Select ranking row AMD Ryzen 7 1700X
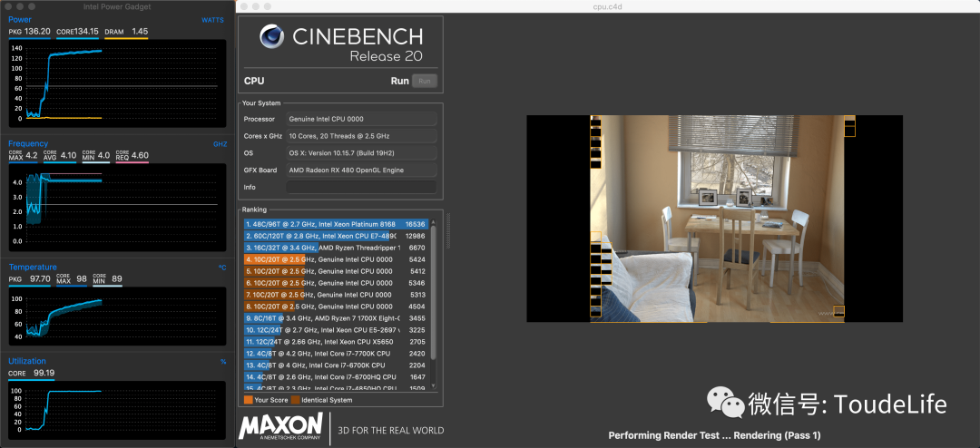The image size is (980, 448). click(337, 318)
